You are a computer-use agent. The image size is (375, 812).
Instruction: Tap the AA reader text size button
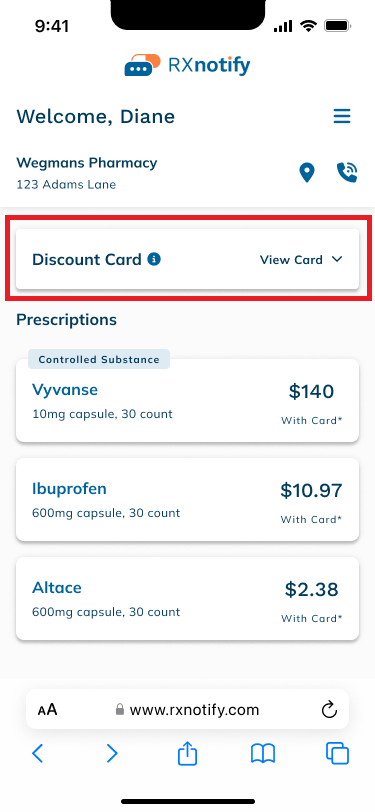click(x=48, y=709)
